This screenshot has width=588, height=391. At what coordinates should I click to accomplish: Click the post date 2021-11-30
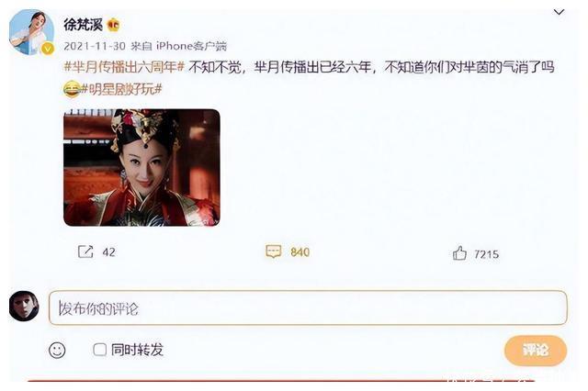[95, 46]
